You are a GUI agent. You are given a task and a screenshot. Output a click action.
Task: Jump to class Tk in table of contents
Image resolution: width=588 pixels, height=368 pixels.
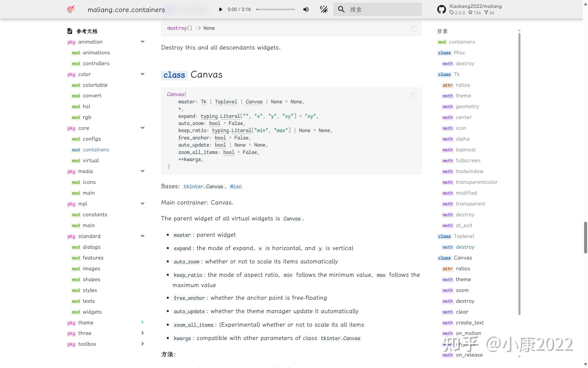coord(449,74)
